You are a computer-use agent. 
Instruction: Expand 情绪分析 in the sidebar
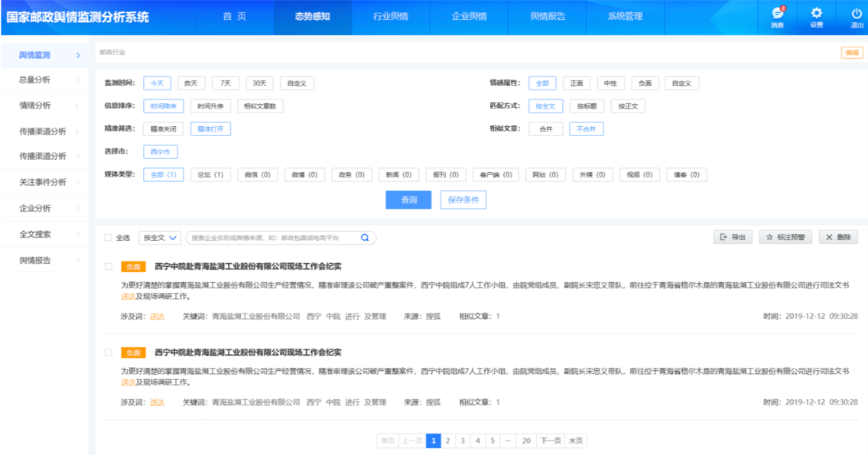point(44,106)
